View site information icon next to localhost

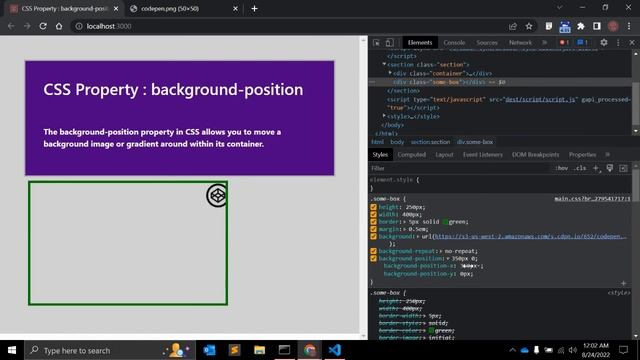point(79,26)
